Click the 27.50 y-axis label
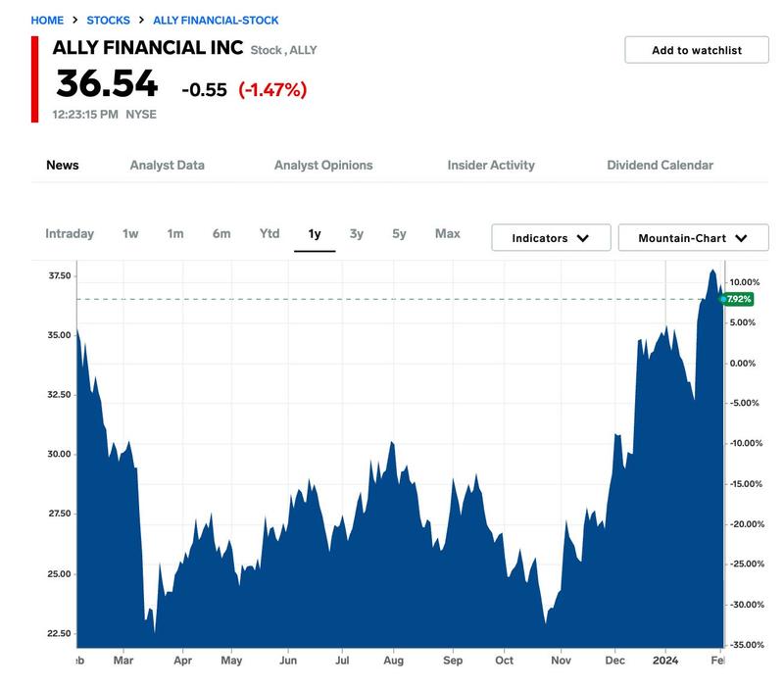784x687 pixels. pos(60,514)
